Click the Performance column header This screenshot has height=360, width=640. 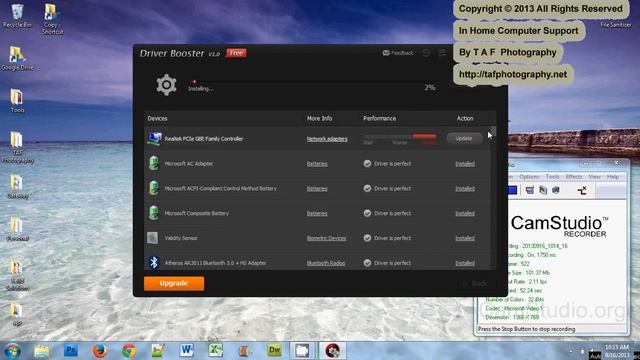coord(380,118)
